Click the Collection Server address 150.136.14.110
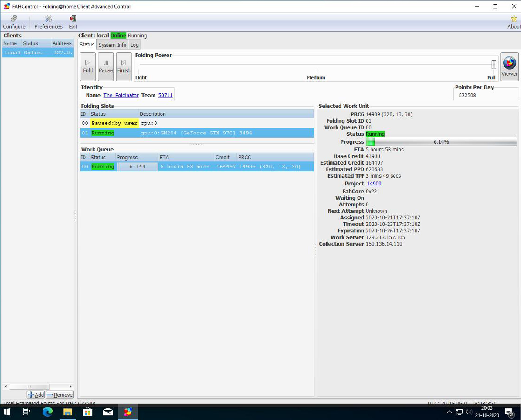The image size is (521, 420). point(384,244)
